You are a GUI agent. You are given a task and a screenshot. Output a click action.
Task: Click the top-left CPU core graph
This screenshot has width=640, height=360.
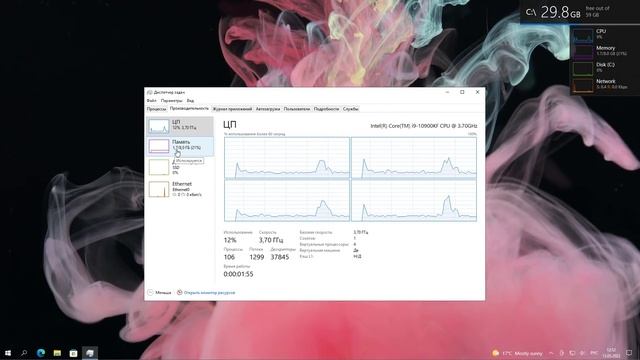pos(287,158)
